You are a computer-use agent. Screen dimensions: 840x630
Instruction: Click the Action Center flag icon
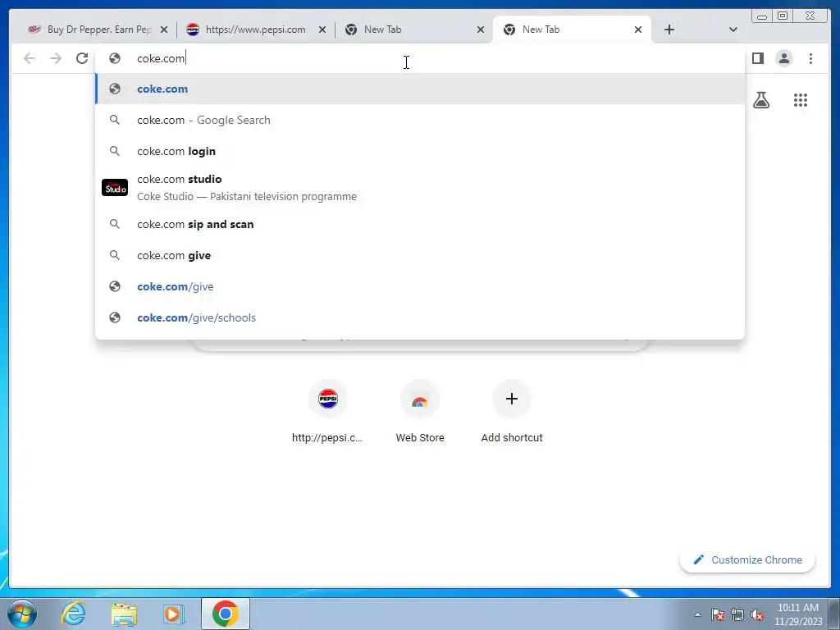717,614
